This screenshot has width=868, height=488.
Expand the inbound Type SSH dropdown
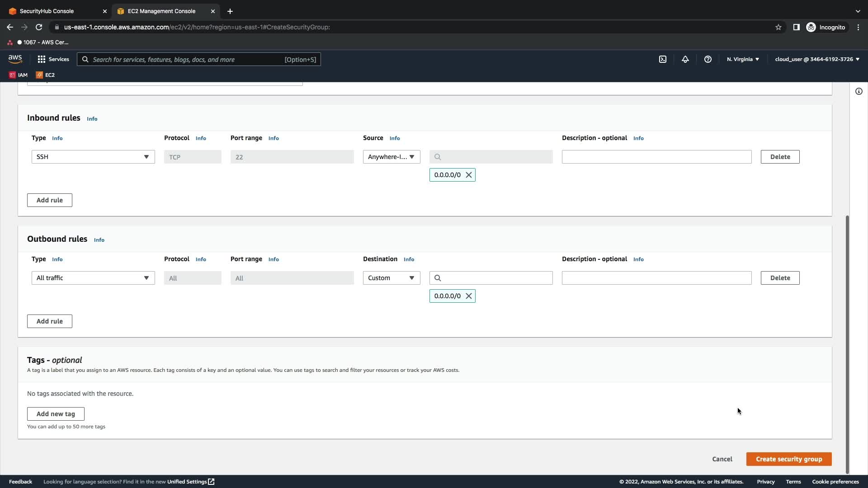[x=93, y=157]
